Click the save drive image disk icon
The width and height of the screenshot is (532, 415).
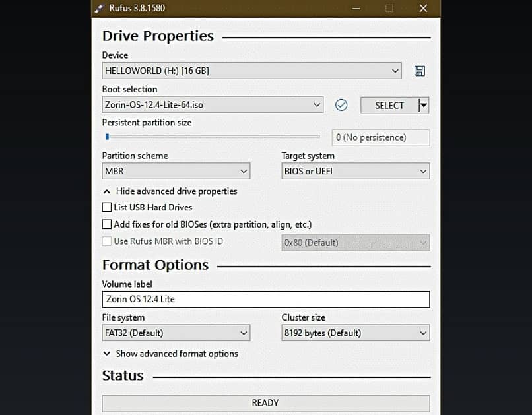pyautogui.click(x=419, y=71)
